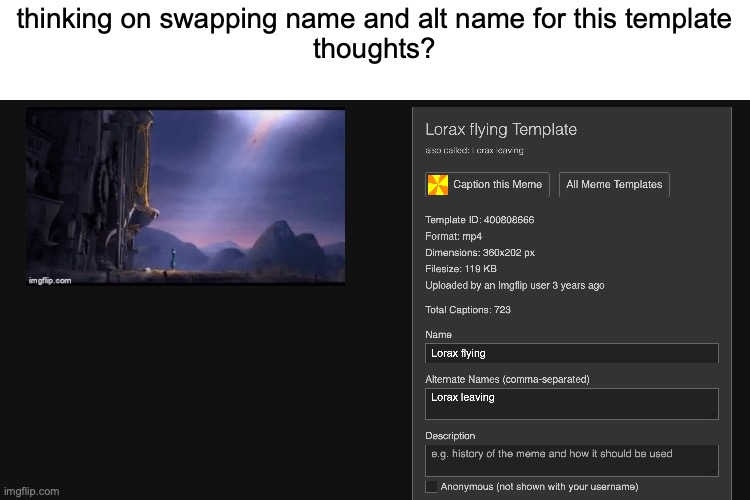Screen dimensions: 750x500
Task: Select the Filesize: 119 KB line
Action: coord(461,268)
